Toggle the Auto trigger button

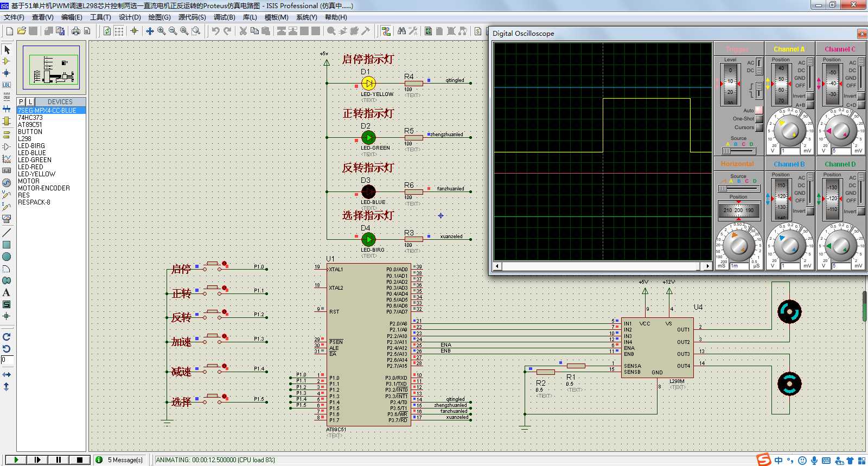pyautogui.click(x=759, y=110)
